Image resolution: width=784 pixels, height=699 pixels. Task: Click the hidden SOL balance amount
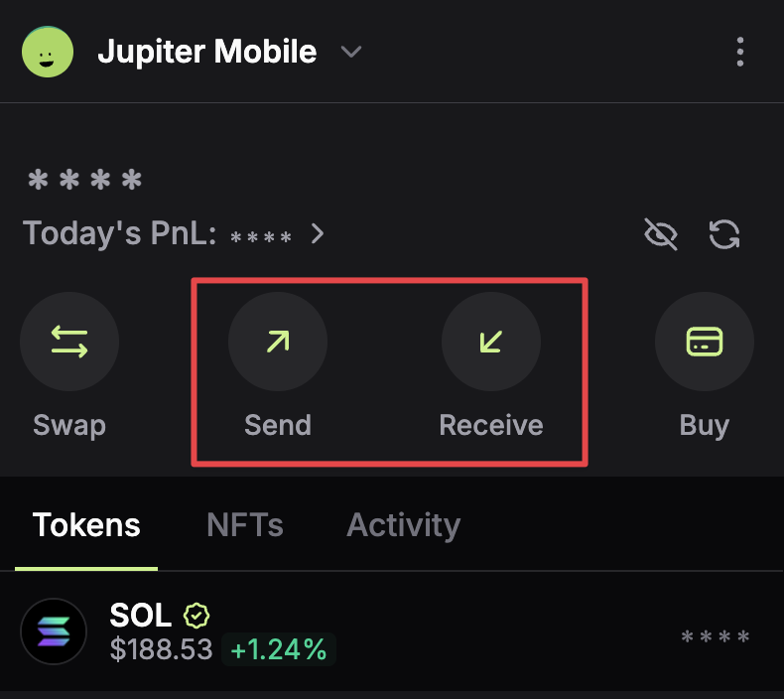click(716, 637)
